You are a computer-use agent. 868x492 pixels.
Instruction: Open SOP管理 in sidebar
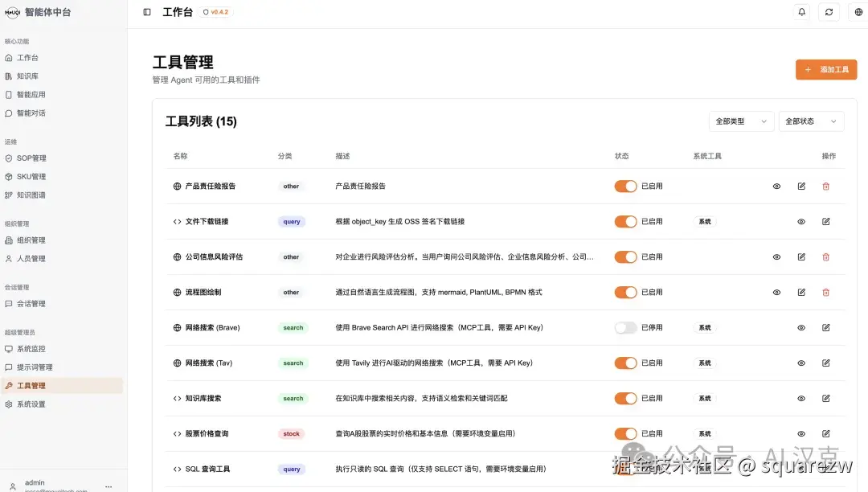pyautogui.click(x=61, y=158)
